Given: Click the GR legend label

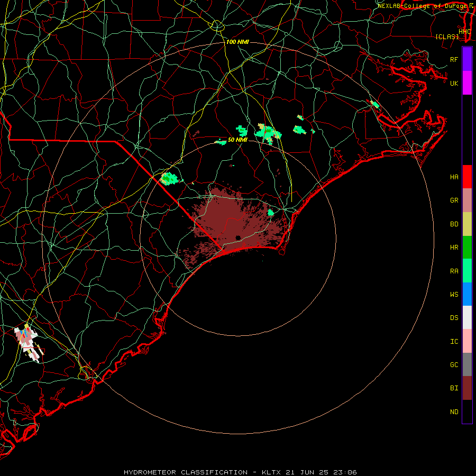Looking at the screenshot, I should tap(454, 200).
